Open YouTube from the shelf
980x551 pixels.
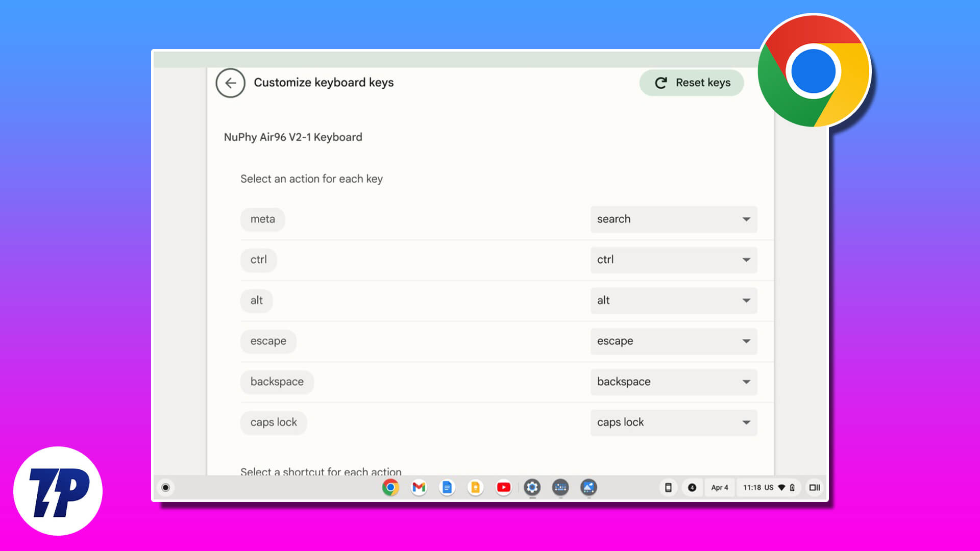503,488
